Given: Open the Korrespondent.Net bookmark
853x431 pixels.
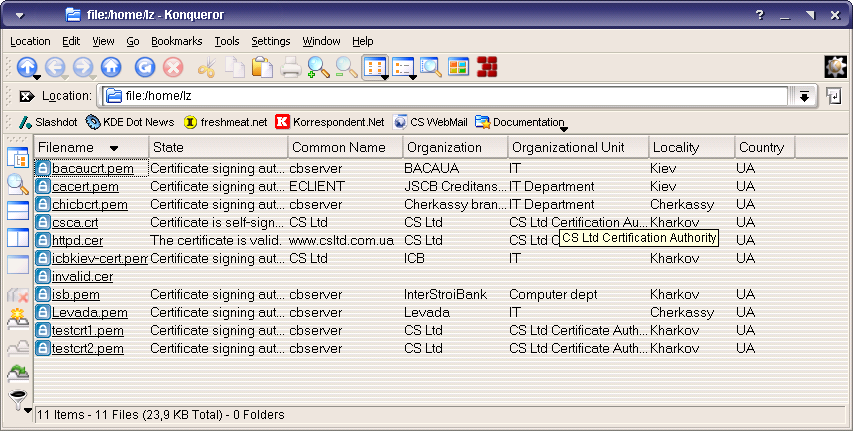Looking at the screenshot, I should (330, 122).
